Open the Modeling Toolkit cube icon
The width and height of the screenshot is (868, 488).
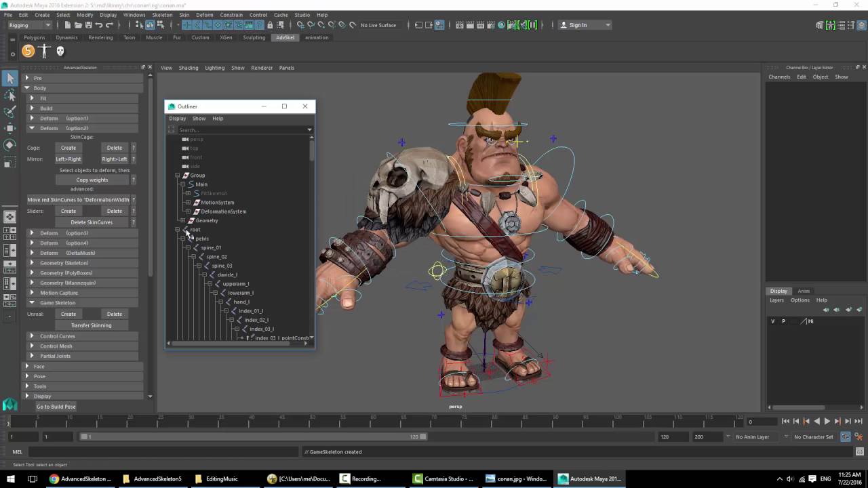pyautogui.click(x=821, y=25)
